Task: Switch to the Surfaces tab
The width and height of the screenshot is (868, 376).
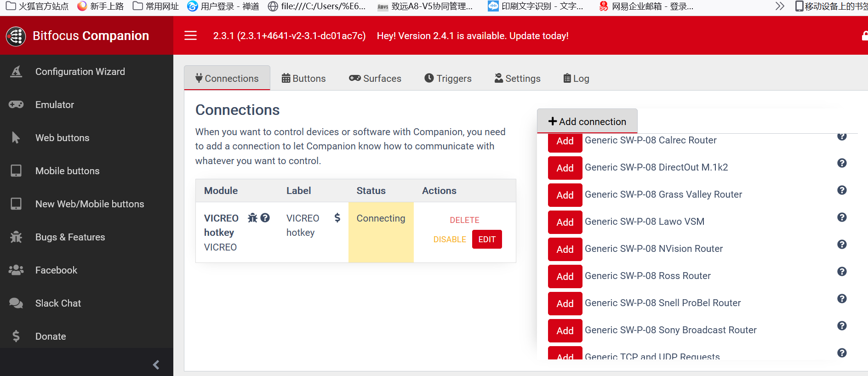Action: click(x=375, y=78)
